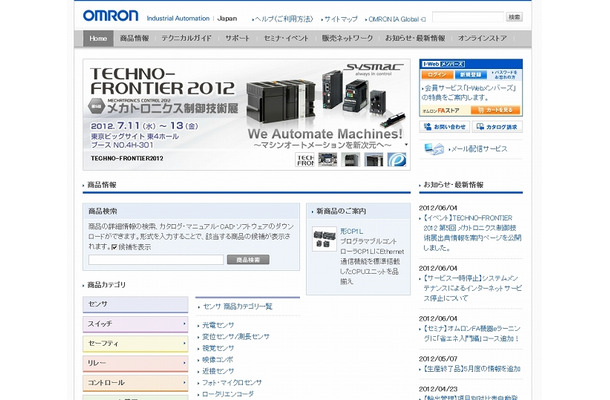Viewport: 610px width, 400px height.
Task: Click the ヘルプ(ご利用方法) link
Action: [284, 19]
